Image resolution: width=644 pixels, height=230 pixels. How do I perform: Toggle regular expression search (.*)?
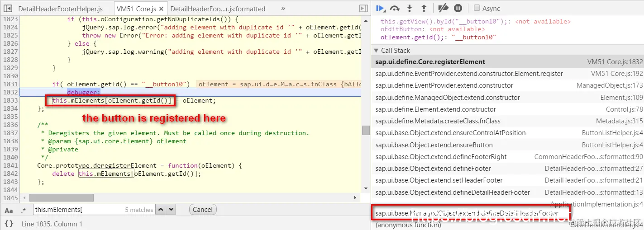point(23,210)
